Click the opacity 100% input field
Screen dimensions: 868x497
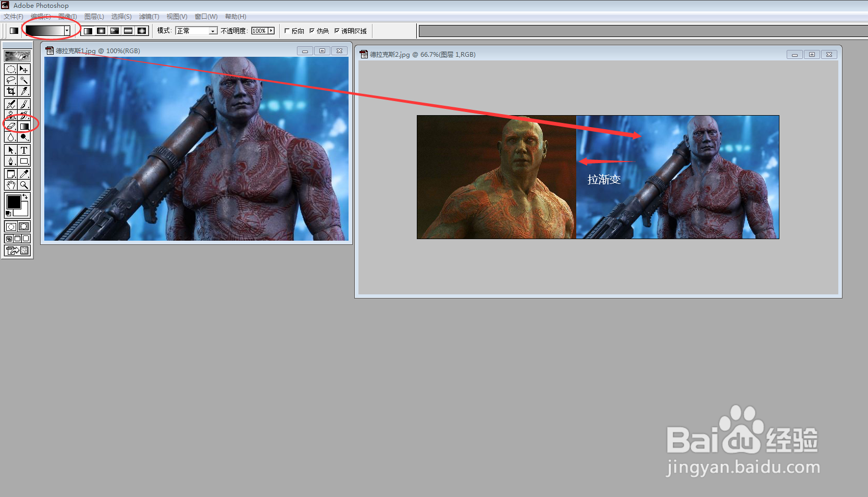coord(259,31)
